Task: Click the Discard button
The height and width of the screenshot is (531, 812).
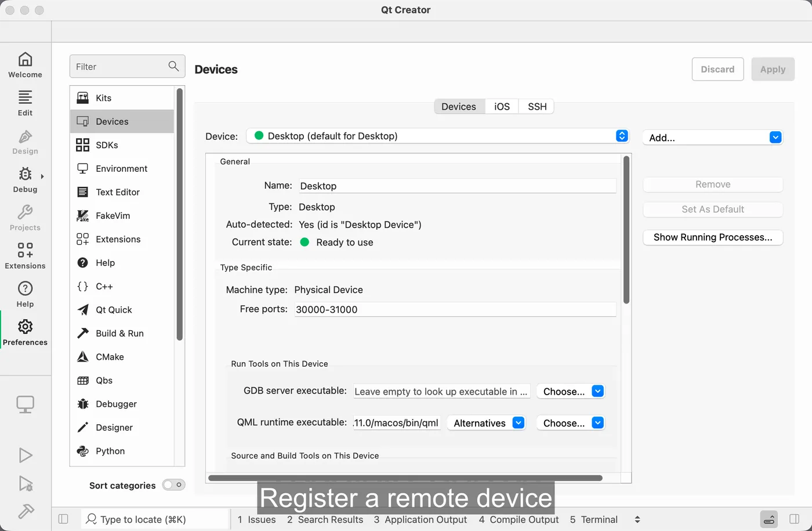Action: pos(717,69)
